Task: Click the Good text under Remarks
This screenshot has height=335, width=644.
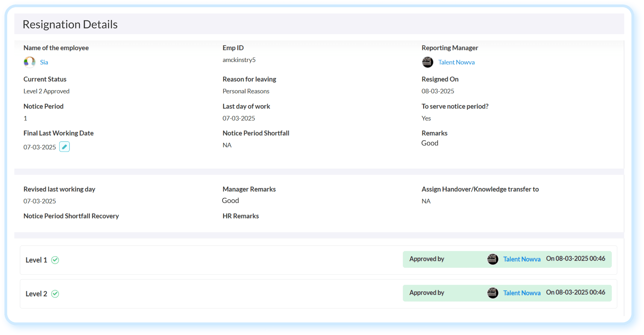Action: point(430,143)
